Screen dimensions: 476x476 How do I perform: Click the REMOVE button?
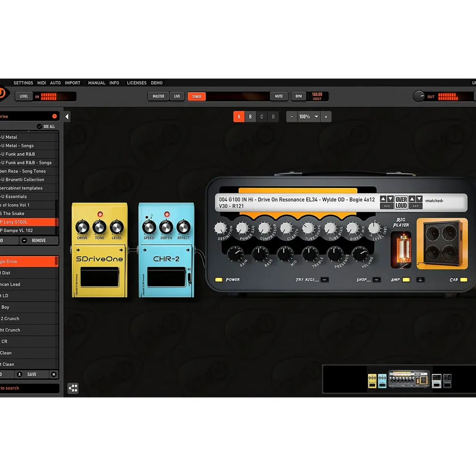(39, 241)
